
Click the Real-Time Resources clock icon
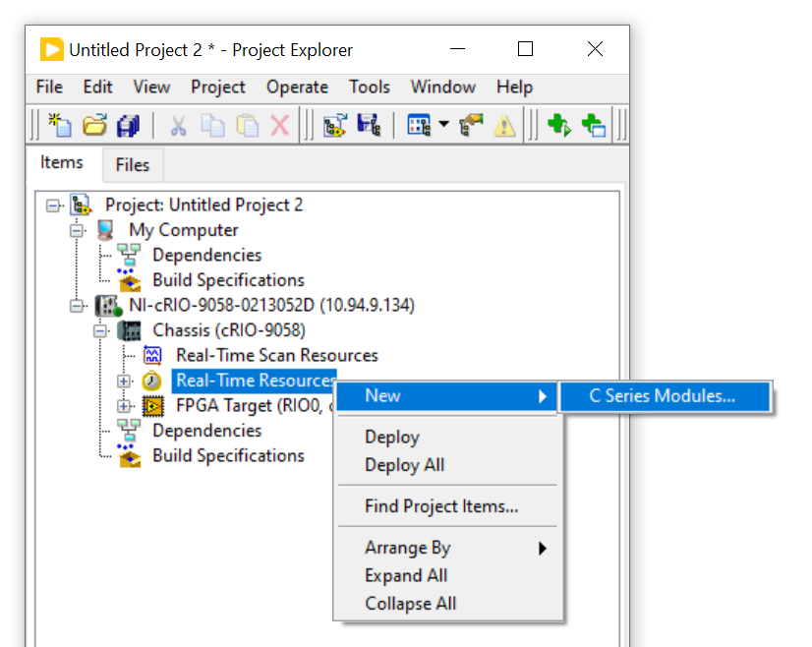(x=151, y=381)
